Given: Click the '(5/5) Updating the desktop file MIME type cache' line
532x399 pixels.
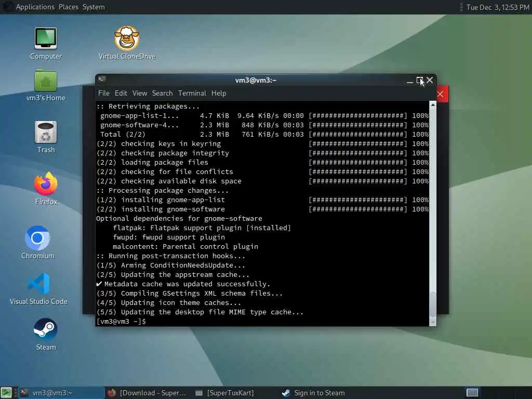Looking at the screenshot, I should 200,312.
